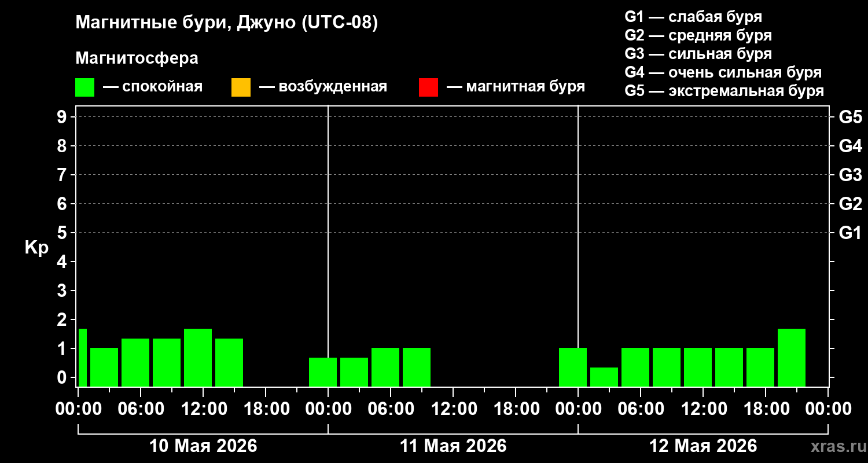Screen dimensions: 868x463
Task: Click the bar spanning midnight into 11 Мая
Action: click(323, 372)
